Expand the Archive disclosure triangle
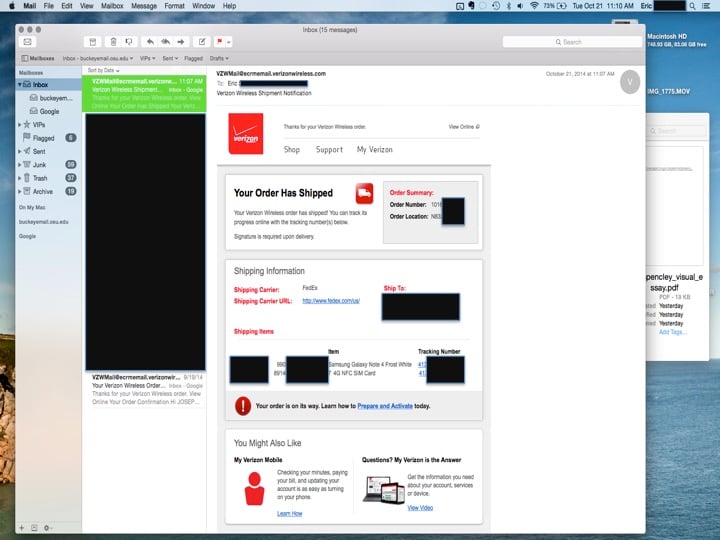 (x=20, y=191)
